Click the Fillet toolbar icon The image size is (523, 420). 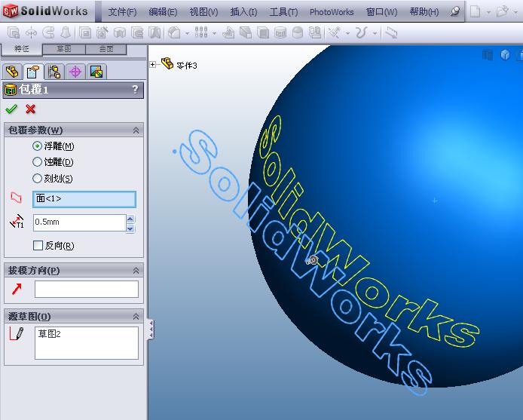click(x=174, y=32)
